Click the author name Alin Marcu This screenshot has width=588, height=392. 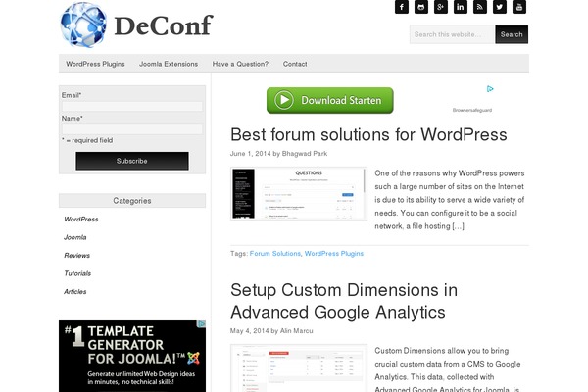coord(296,331)
